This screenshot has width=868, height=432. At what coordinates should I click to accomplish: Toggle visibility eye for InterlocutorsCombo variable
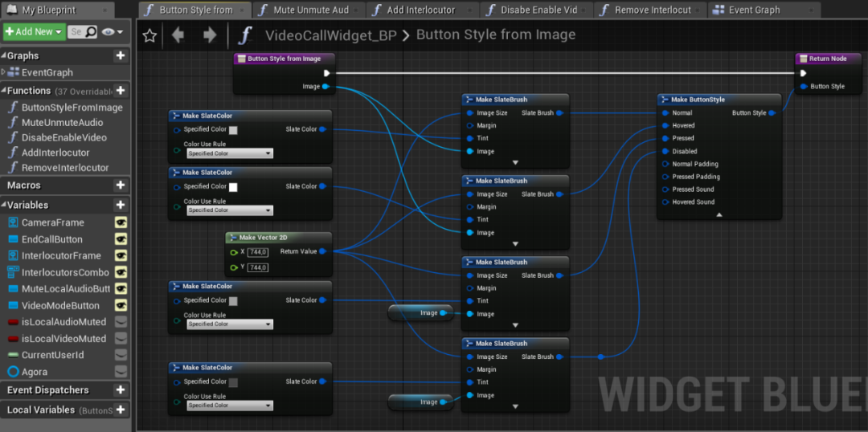pyautogui.click(x=121, y=272)
